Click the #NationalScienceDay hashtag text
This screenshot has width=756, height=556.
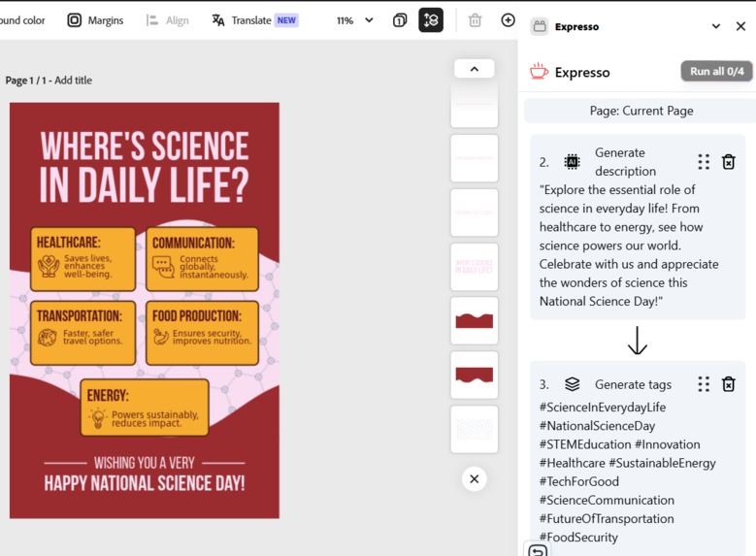click(598, 426)
